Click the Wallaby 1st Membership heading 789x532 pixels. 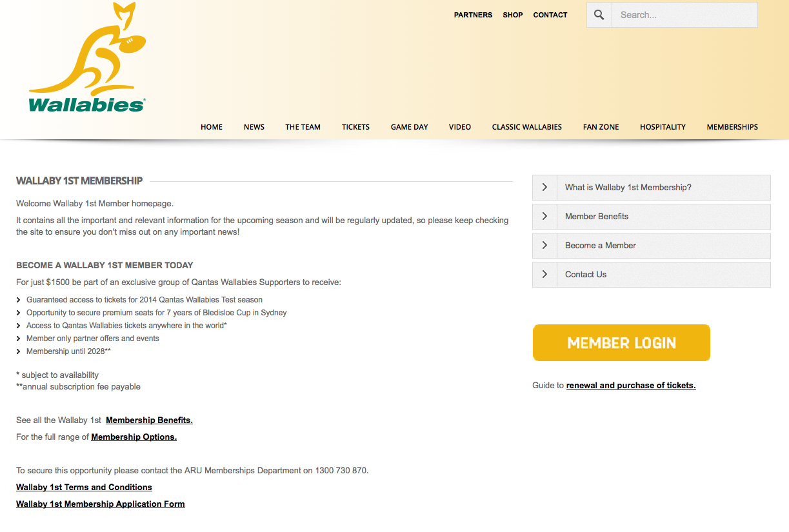[x=79, y=181]
